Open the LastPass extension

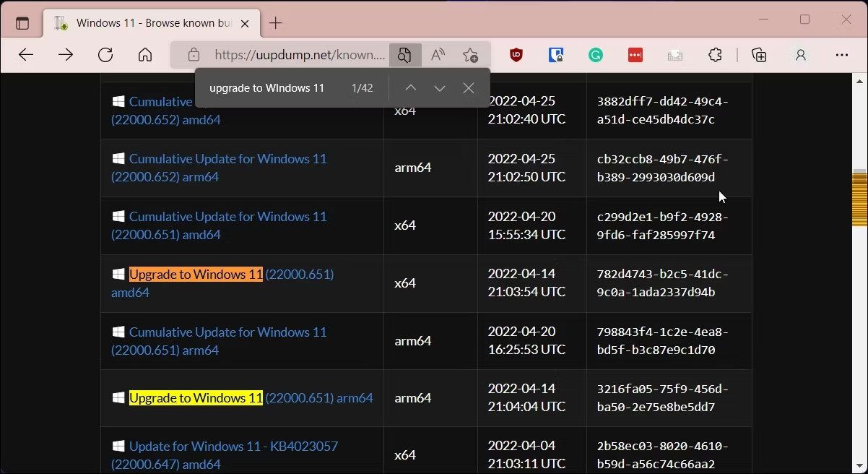coord(635,54)
